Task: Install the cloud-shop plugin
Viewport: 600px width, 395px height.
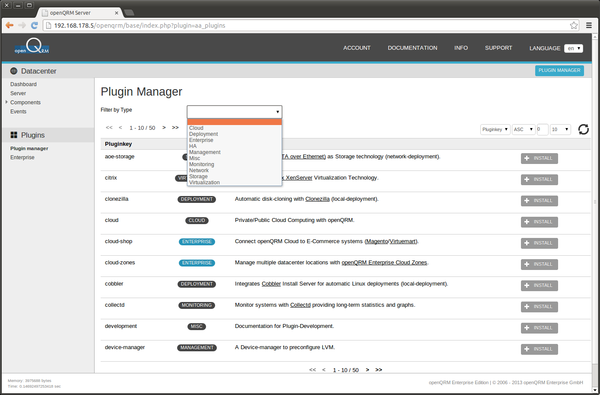Action: click(539, 243)
